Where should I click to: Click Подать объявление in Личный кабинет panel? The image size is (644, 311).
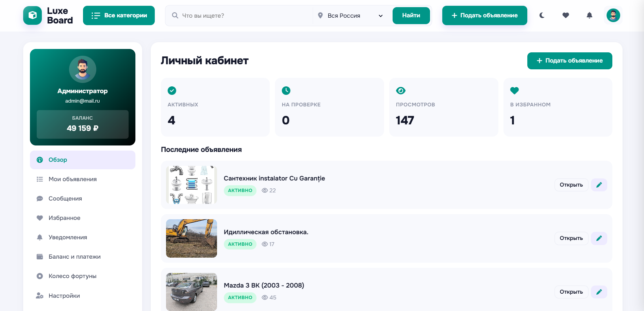pos(569,61)
